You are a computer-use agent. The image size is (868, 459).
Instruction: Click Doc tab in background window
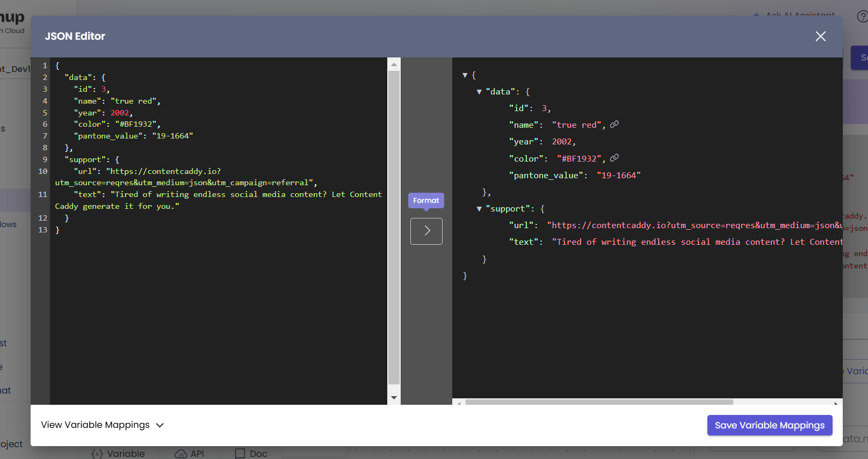pyautogui.click(x=251, y=454)
